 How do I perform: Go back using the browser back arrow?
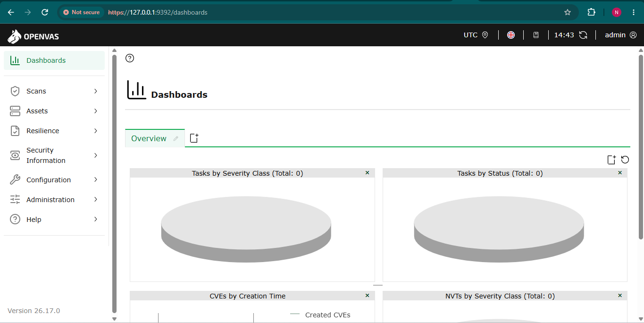tap(11, 12)
